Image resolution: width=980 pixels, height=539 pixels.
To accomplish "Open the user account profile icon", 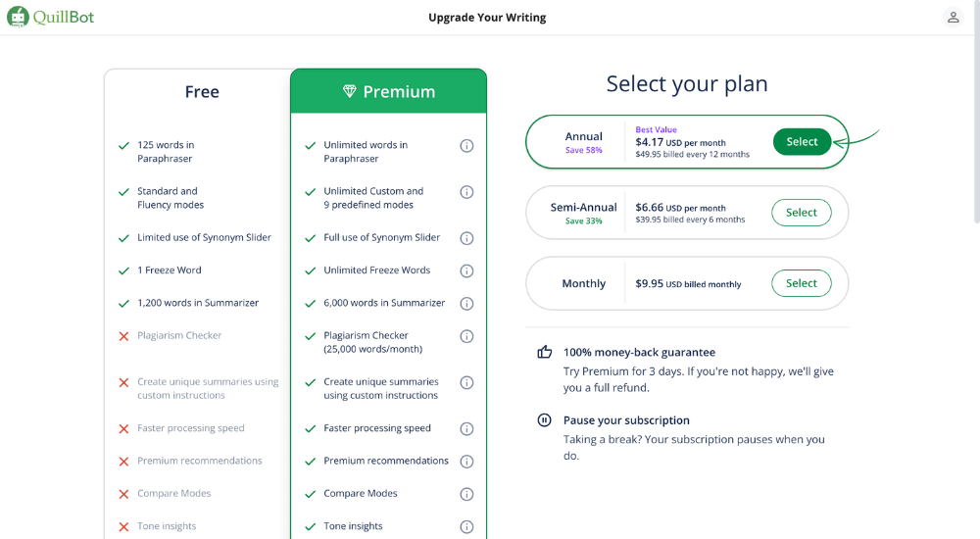I will [953, 18].
